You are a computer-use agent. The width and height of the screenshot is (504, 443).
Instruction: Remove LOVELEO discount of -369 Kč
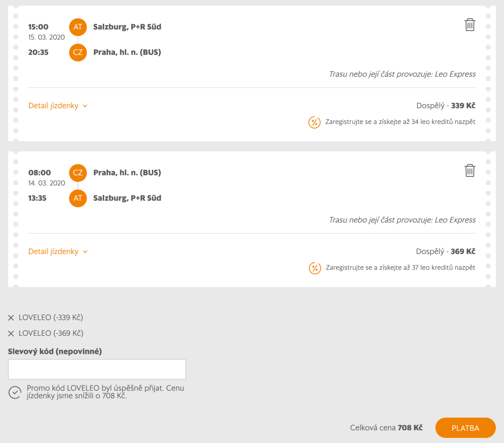[11, 333]
